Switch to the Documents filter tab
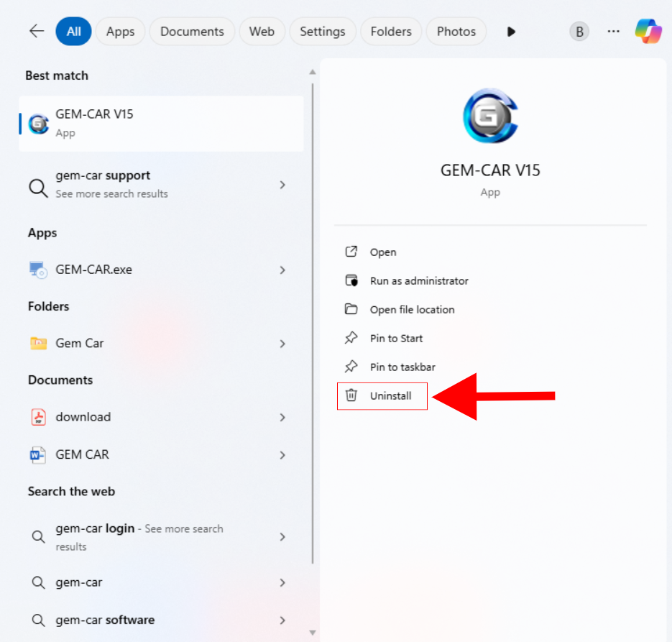672x642 pixels. (192, 32)
